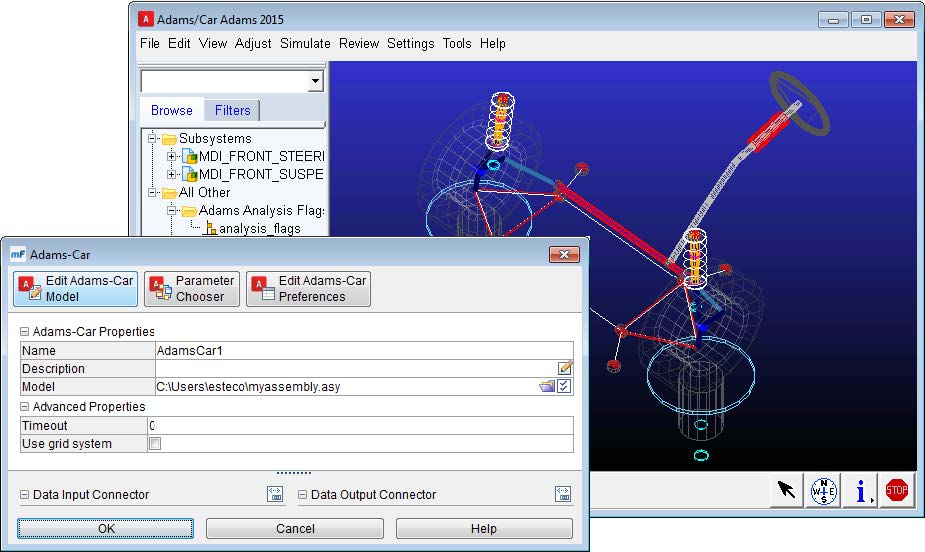Image resolution: width=925 pixels, height=552 pixels.
Task: Select the MDI_FRONT_STEERI subsystem icon
Action: (189, 157)
